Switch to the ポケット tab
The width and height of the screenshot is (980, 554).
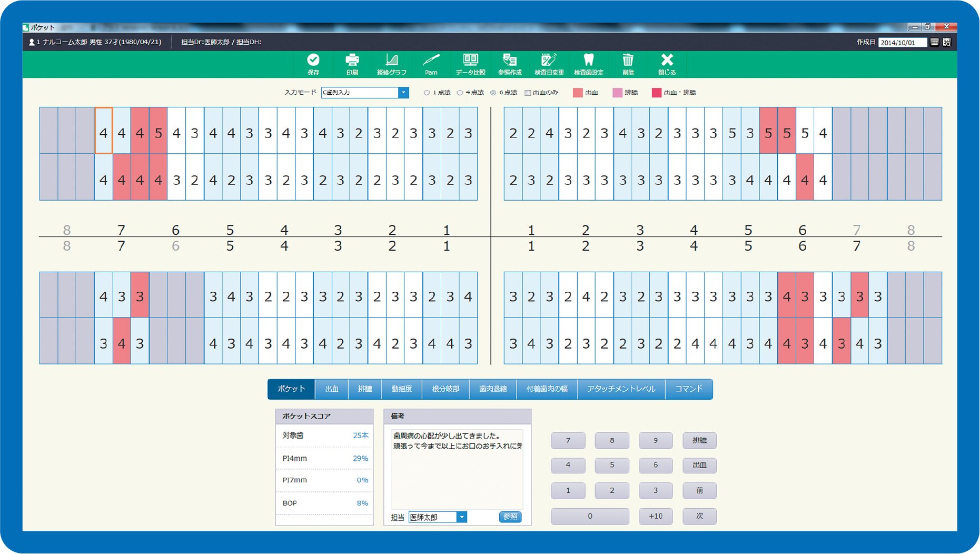291,389
